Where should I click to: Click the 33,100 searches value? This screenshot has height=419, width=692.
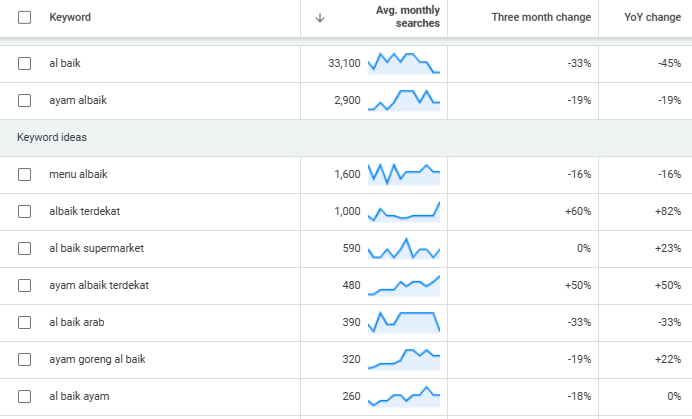[x=344, y=63]
